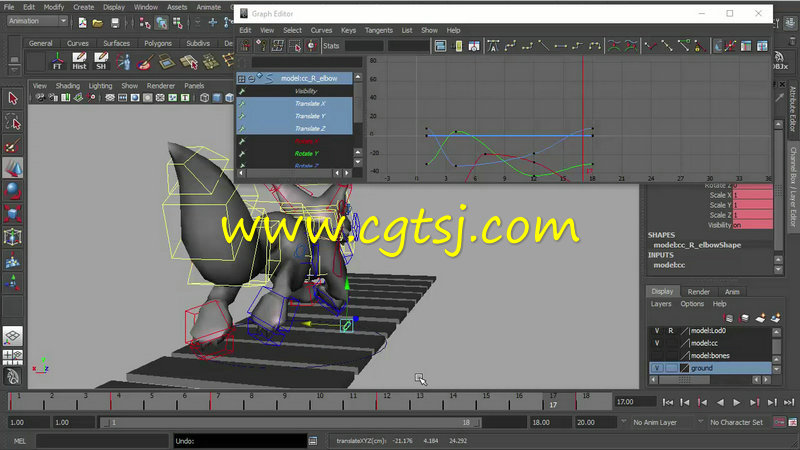This screenshot has width=800, height=450.
Task: Open the Layers menu in layer editor
Action: click(661, 304)
